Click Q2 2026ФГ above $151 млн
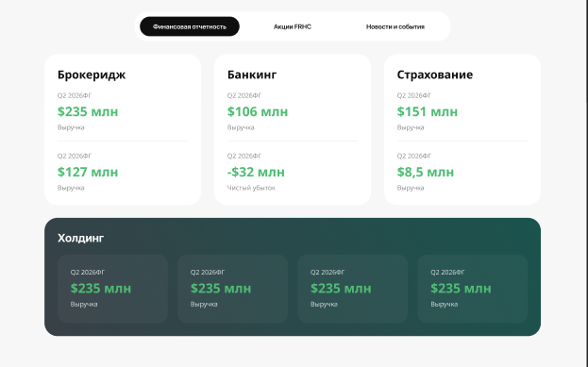The width and height of the screenshot is (588, 367). pos(414,95)
